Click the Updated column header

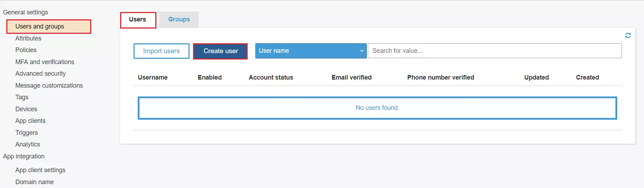tap(537, 77)
